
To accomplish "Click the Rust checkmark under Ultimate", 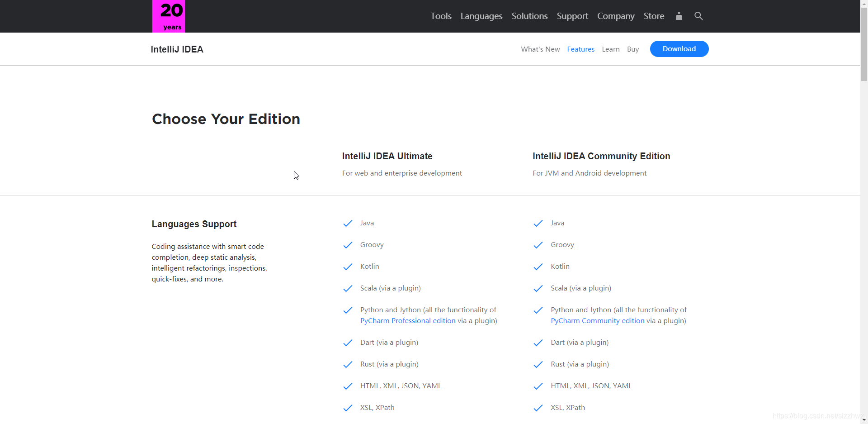I will 348,364.
